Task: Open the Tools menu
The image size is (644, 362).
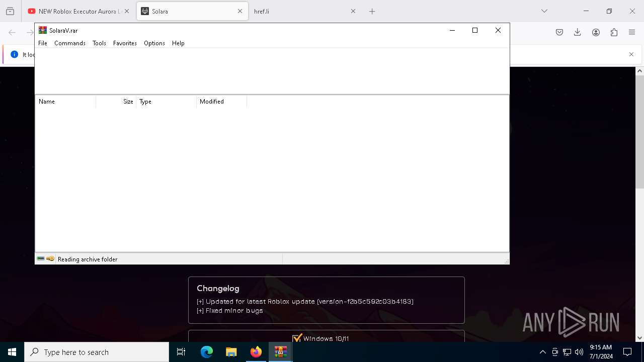Action: (99, 43)
